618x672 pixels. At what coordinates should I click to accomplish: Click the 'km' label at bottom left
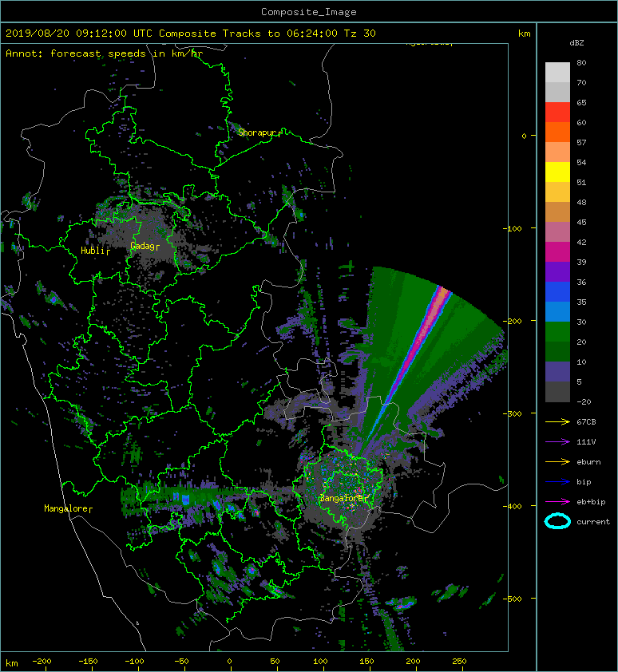click(x=12, y=663)
